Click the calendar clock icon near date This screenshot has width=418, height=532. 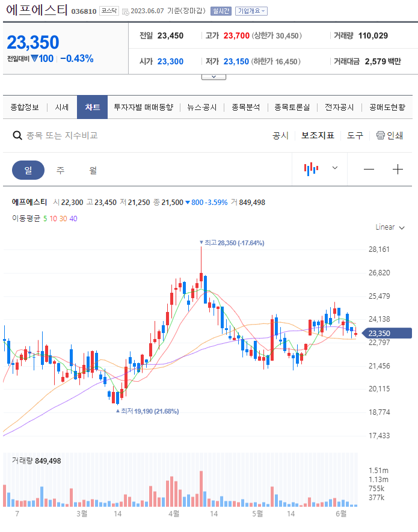[125, 12]
